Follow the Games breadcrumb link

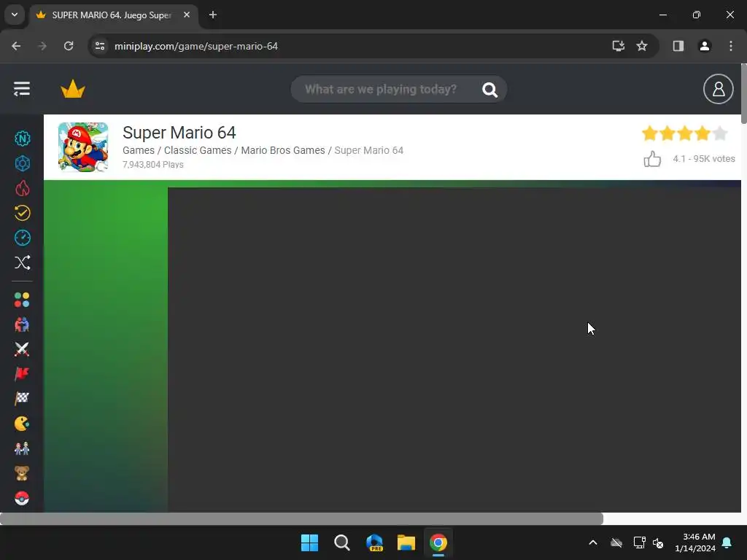138,150
